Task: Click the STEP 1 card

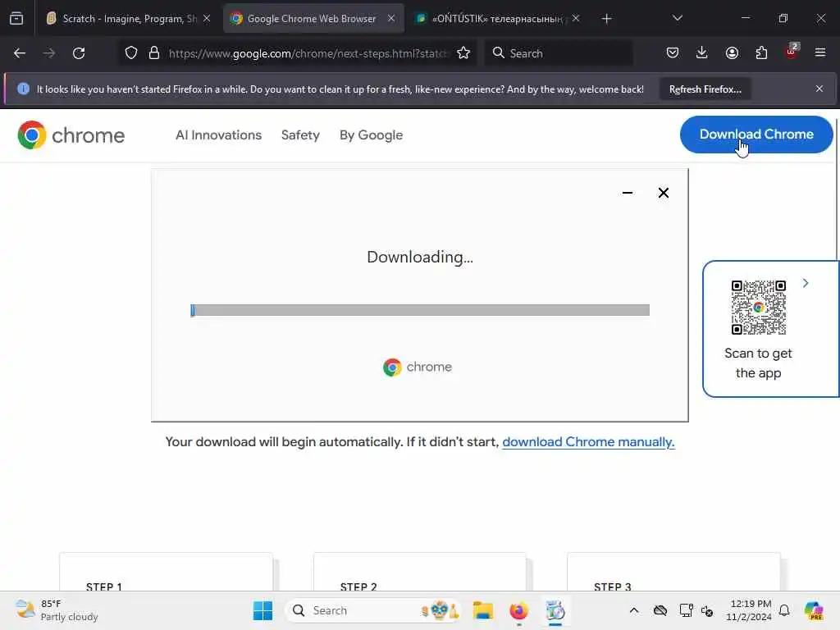Action: tap(166, 572)
